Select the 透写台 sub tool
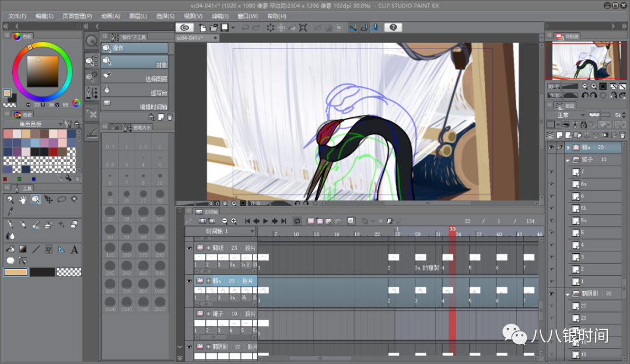Viewport: 630px width, 364px height. click(x=135, y=90)
